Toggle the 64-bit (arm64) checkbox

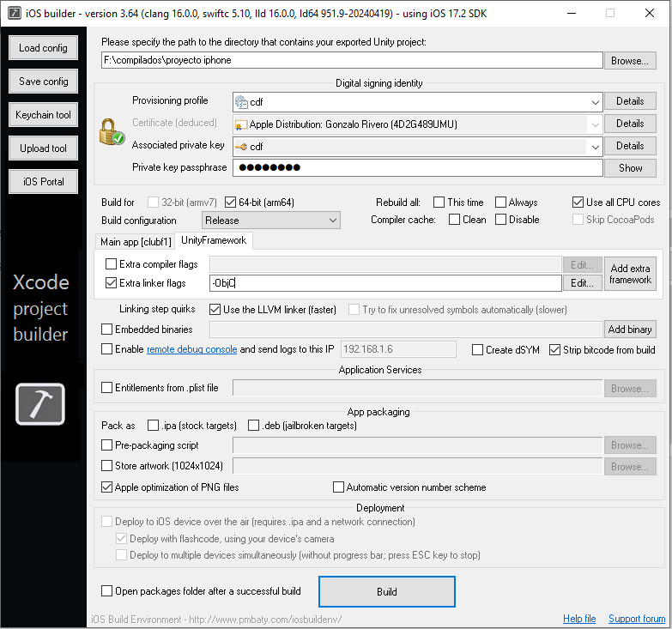pos(231,203)
